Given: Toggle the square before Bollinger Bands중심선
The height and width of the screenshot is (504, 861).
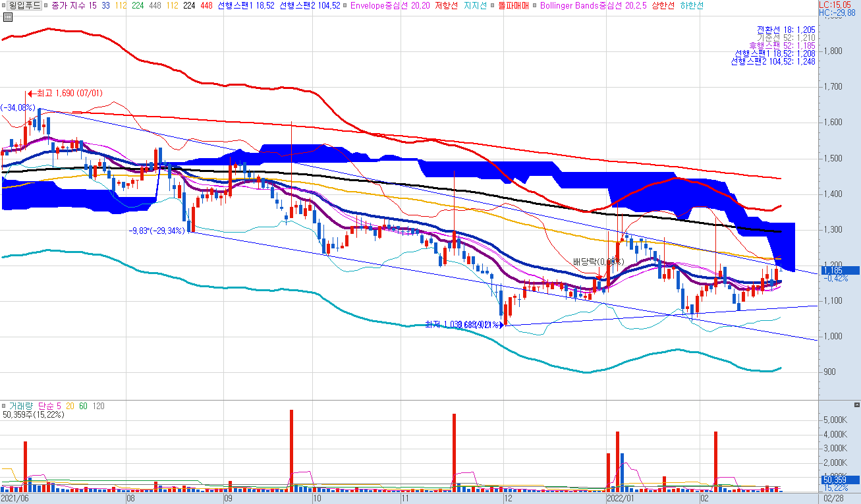Looking at the screenshot, I should pos(536,5).
